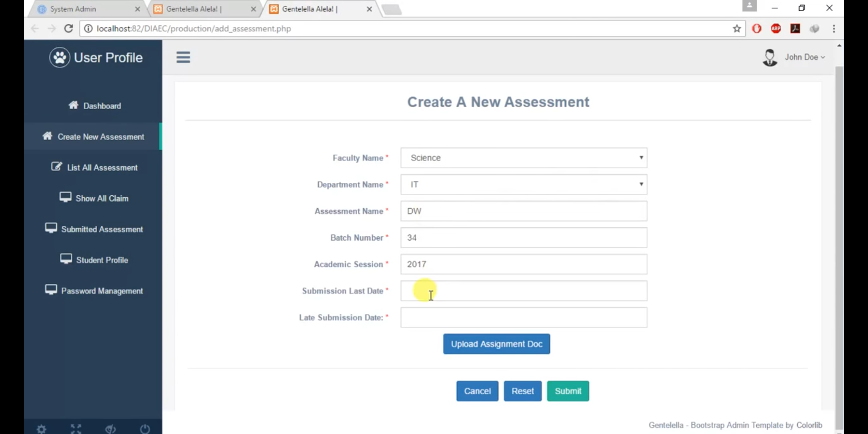Viewport: 868px width, 434px height.
Task: Click the settings gear icon in sidebar footer
Action: point(41,429)
